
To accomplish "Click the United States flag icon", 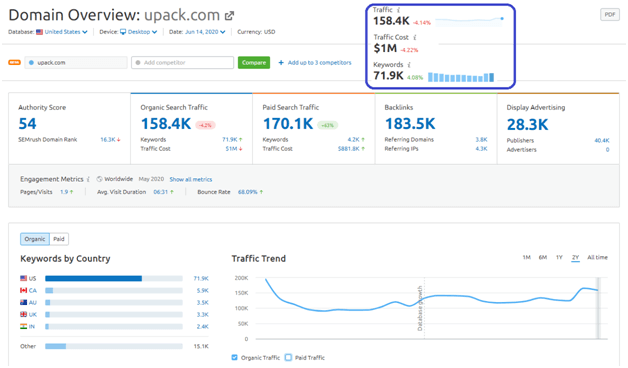I will tap(39, 32).
